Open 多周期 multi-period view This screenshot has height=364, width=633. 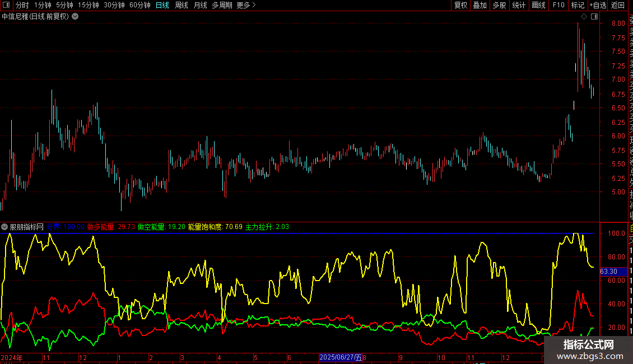222,5
